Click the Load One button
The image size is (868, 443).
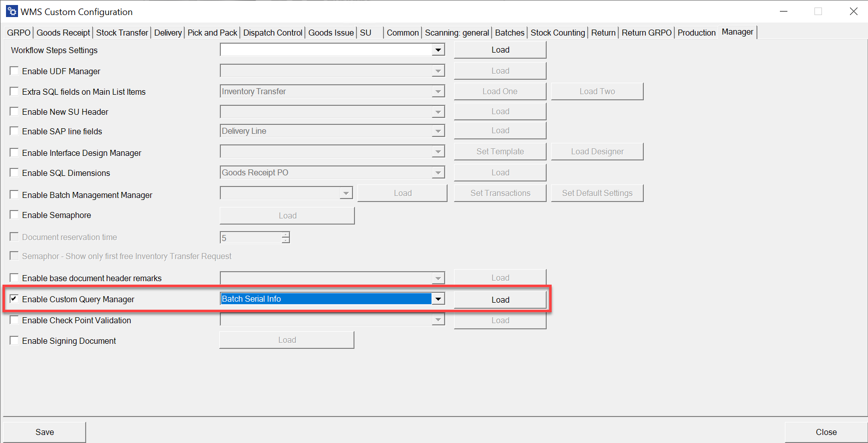coord(500,91)
